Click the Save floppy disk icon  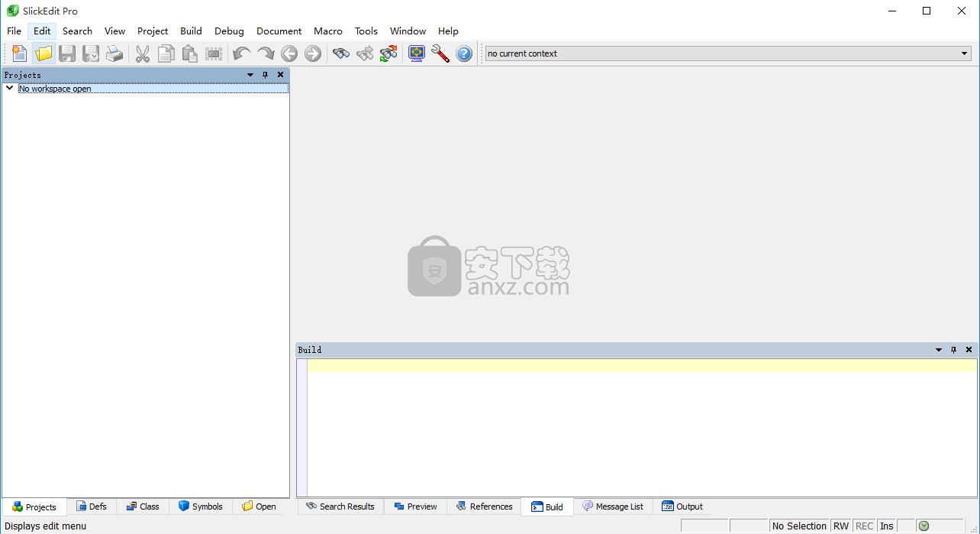pos(67,53)
